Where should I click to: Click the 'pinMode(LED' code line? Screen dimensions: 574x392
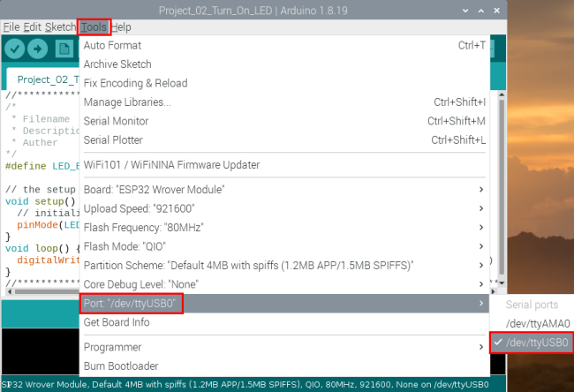pos(48,225)
